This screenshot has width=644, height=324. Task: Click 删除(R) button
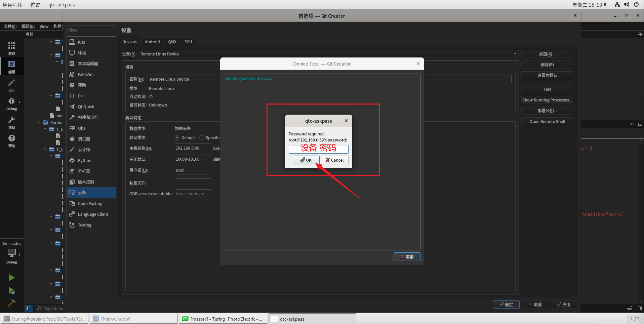[547, 65]
